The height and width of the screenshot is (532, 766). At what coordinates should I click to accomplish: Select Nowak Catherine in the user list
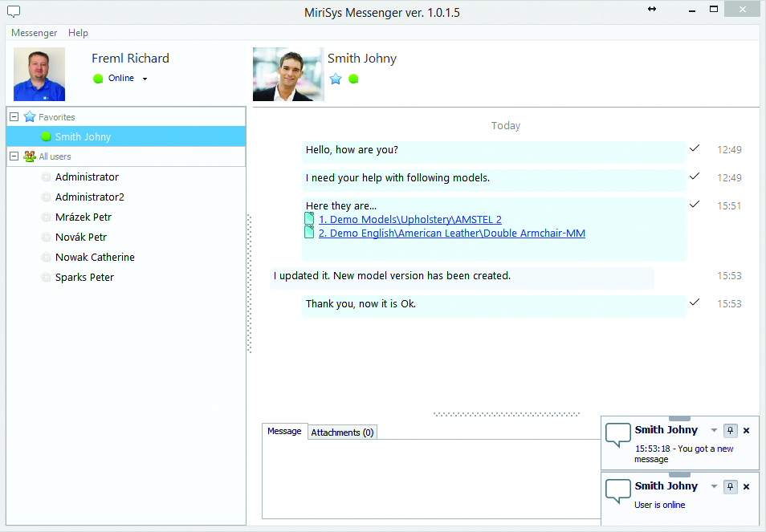tap(95, 258)
